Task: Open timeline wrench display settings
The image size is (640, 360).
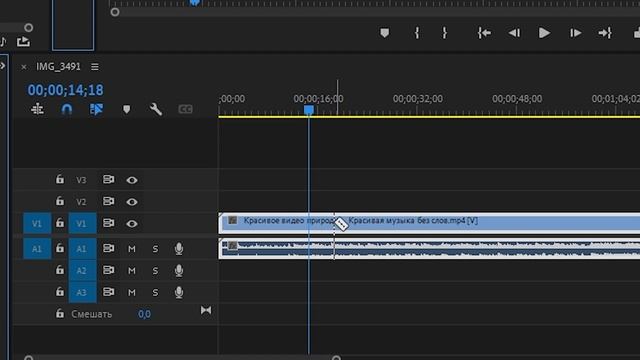Action: click(156, 109)
